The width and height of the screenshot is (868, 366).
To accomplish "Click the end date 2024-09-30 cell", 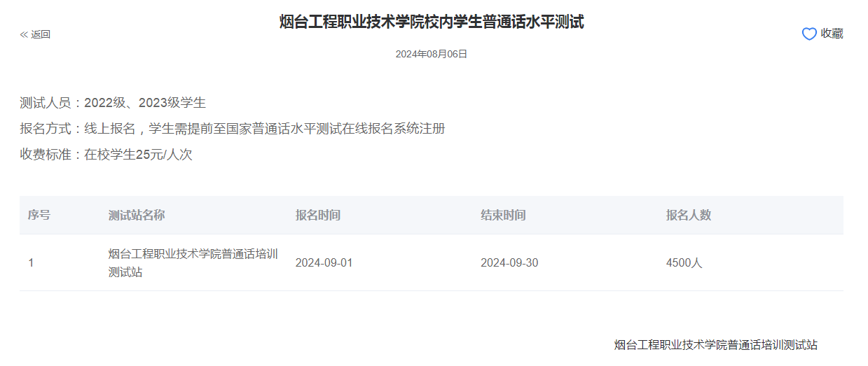I will point(509,263).
